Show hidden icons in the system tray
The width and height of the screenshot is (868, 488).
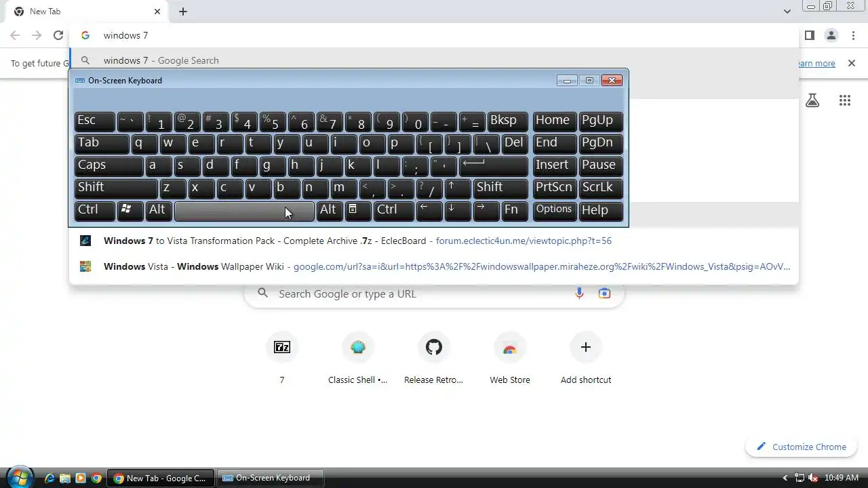(x=785, y=478)
